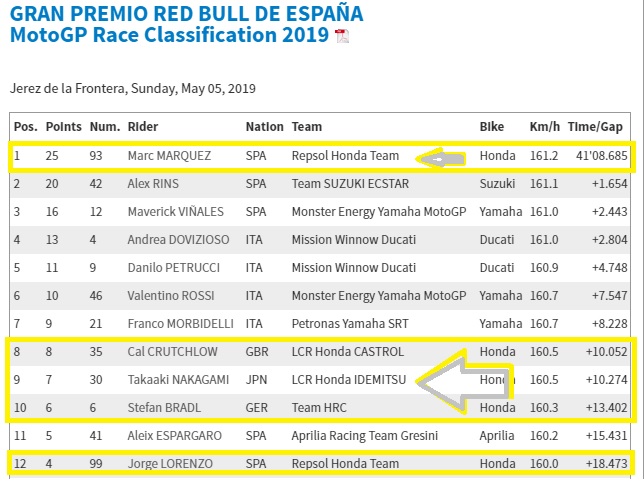
Task: Click Jorge LORENZO in the last row
Action: pos(166,464)
